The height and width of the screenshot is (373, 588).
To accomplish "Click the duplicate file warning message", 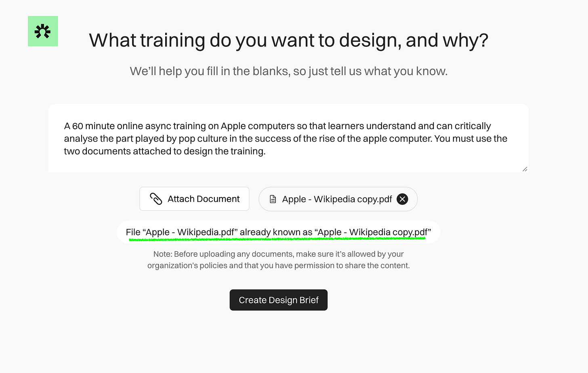I will [279, 232].
